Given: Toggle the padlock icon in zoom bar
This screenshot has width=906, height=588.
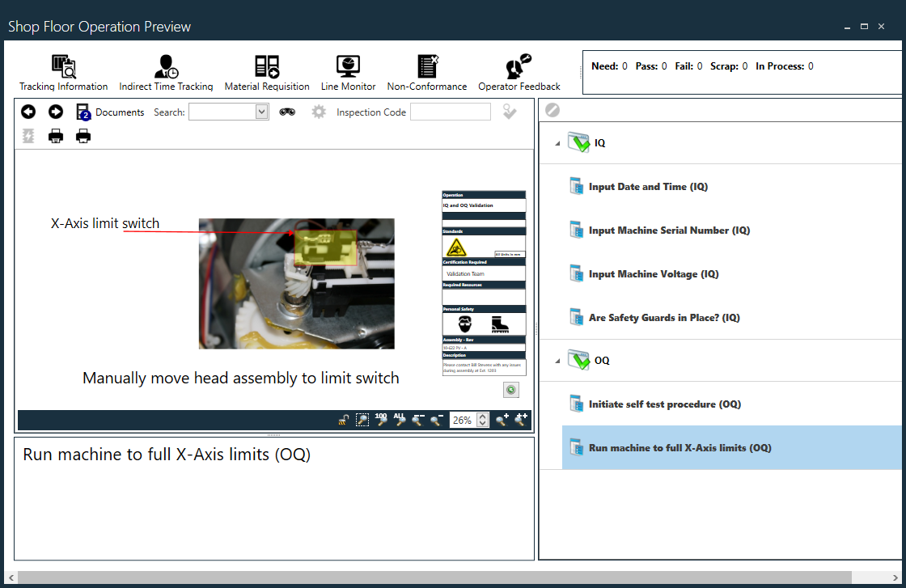Looking at the screenshot, I should point(344,420).
